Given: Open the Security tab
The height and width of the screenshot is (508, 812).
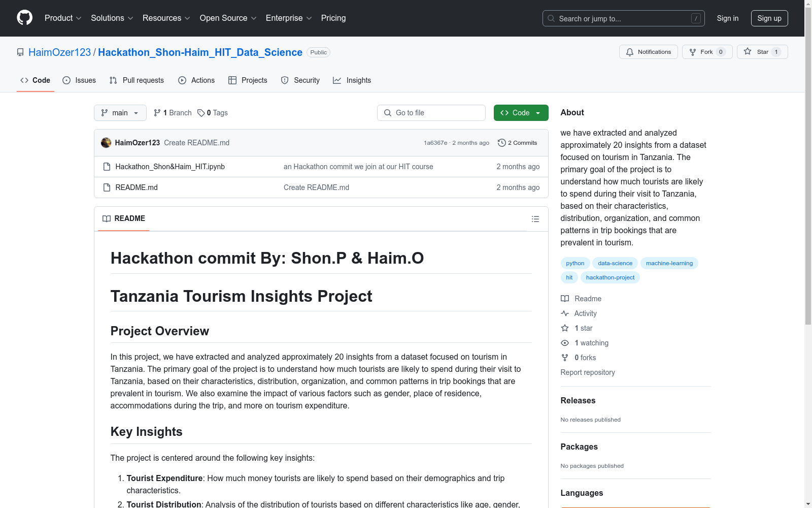Looking at the screenshot, I should (300, 80).
